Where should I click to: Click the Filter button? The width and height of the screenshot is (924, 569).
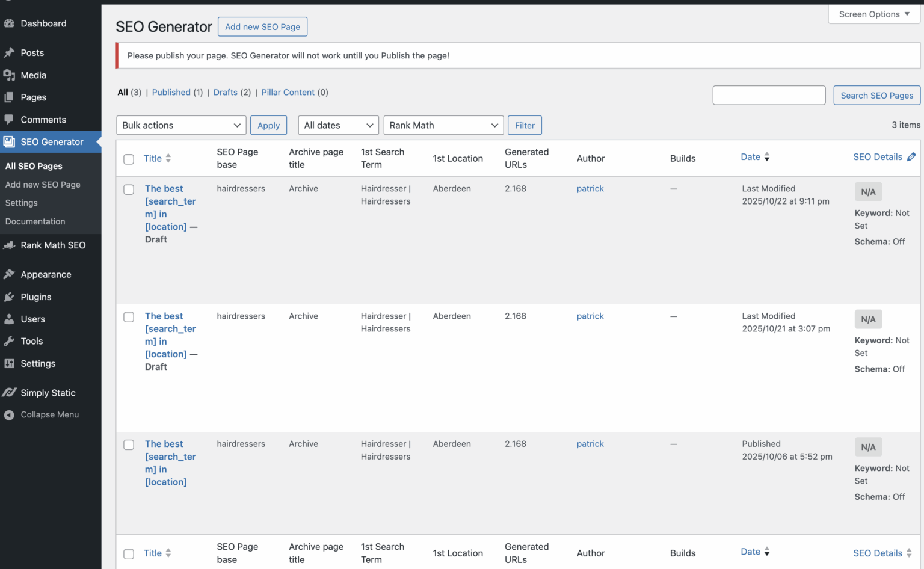click(x=525, y=125)
